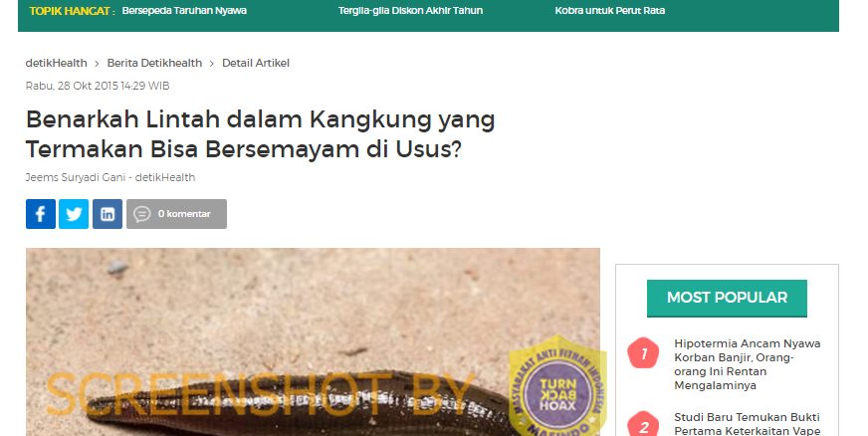This screenshot has width=868, height=436.
Task: Share article on Facebook icon
Action: (x=41, y=214)
